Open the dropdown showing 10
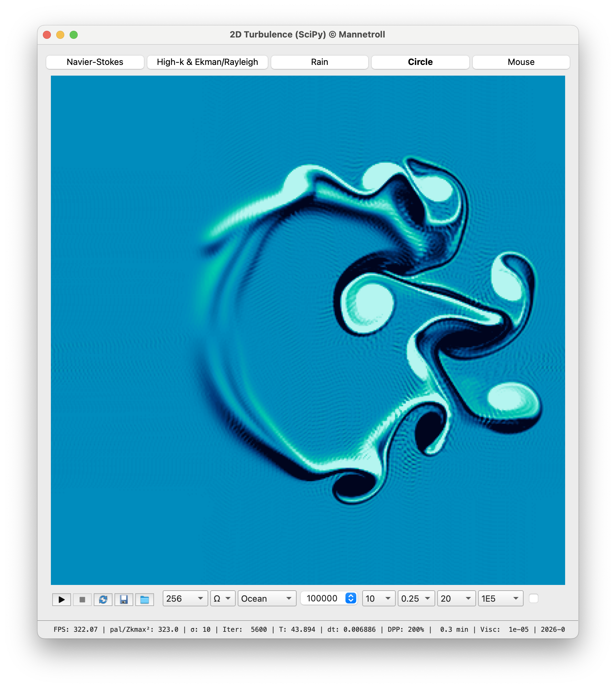616x688 pixels. 379,599
